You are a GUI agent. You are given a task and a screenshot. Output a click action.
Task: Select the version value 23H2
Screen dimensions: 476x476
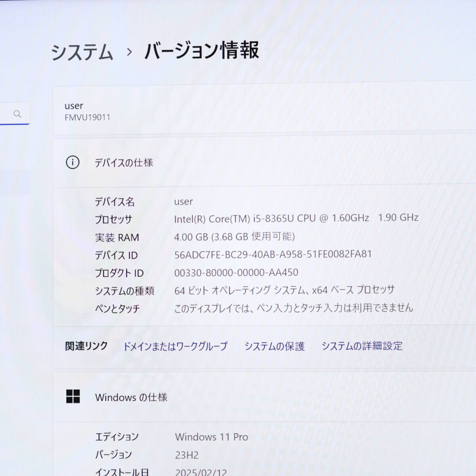pos(187,455)
